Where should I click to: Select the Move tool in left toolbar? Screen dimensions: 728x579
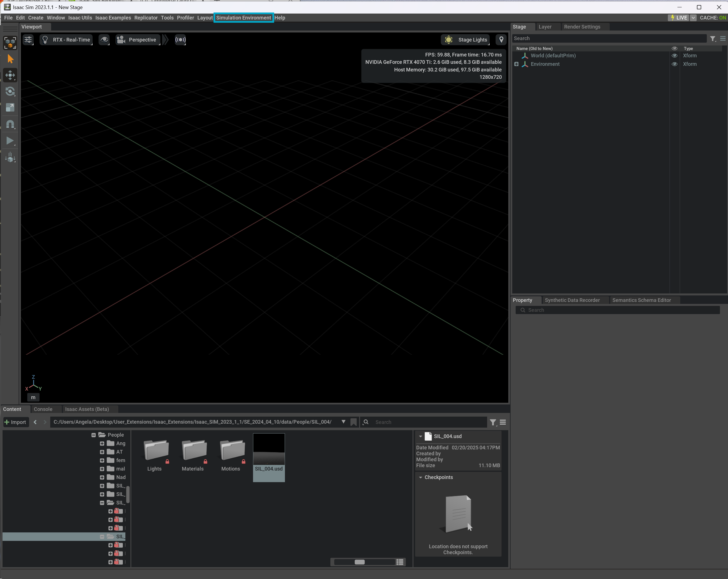click(x=10, y=75)
